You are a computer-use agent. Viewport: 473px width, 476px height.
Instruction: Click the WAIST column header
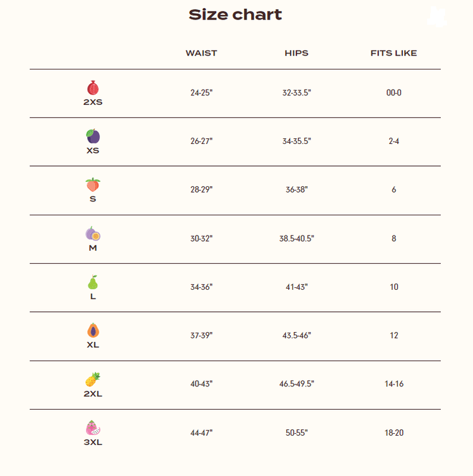pyautogui.click(x=201, y=53)
